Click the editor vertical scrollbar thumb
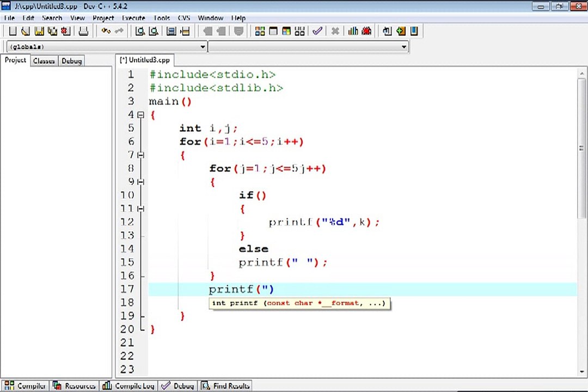Image resolution: width=588 pixels, height=392 pixels. click(581, 148)
